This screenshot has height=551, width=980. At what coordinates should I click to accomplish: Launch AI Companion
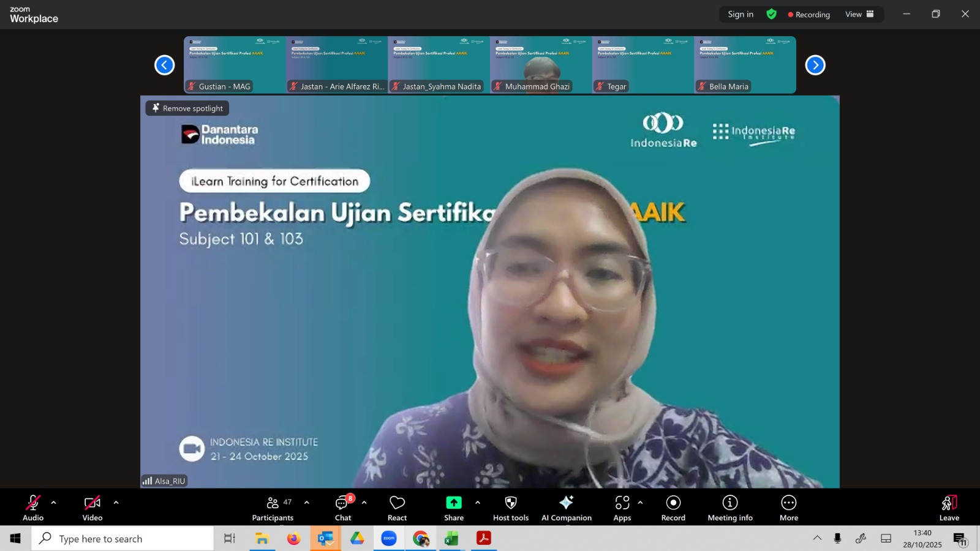566,508
